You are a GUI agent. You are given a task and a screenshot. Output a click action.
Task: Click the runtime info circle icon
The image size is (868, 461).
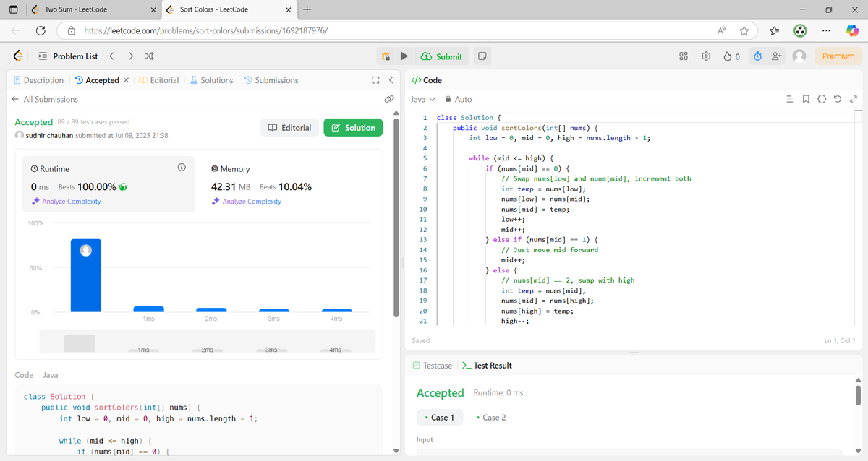click(182, 168)
